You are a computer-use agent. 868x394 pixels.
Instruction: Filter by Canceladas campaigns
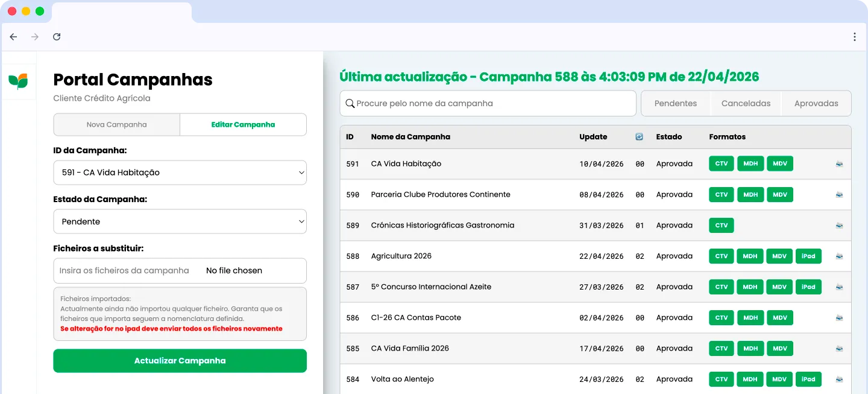(746, 103)
